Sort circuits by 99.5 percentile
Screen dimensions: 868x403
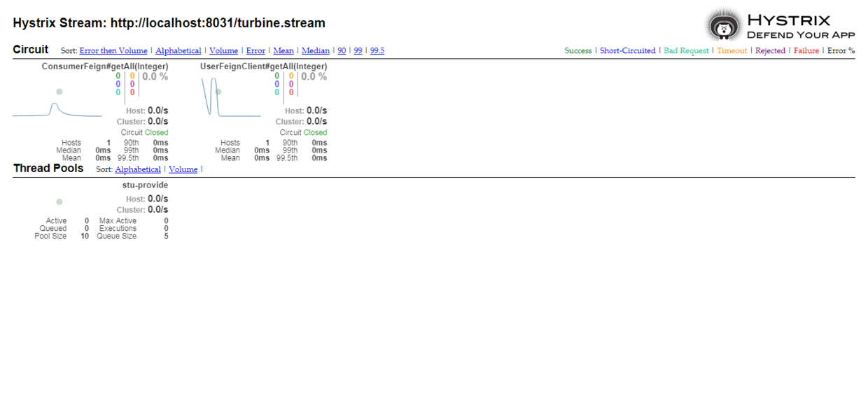tap(377, 51)
